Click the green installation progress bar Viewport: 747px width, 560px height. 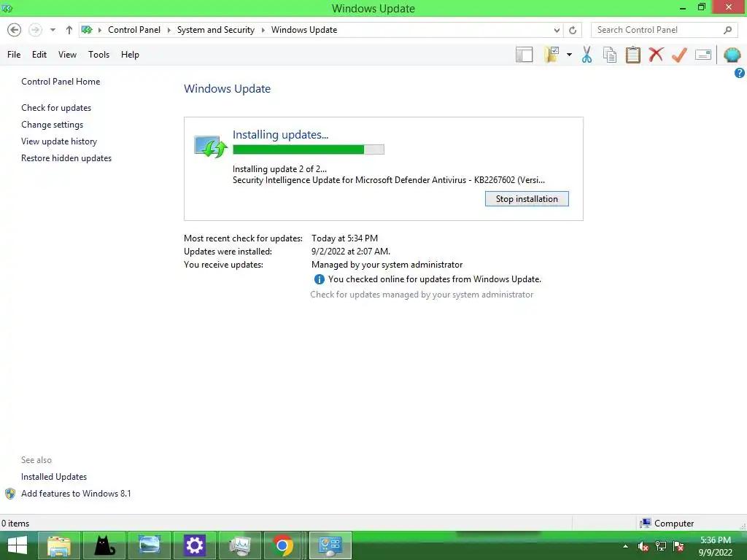pyautogui.click(x=309, y=149)
